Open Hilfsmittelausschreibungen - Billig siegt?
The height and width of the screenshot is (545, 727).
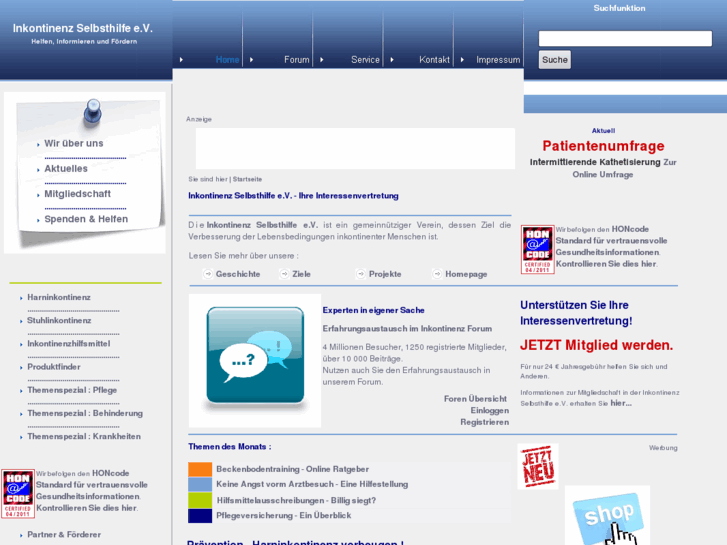pos(296,500)
